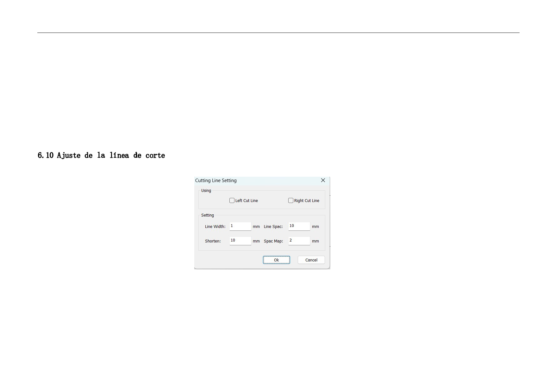Click the Using group label

pyautogui.click(x=206, y=191)
